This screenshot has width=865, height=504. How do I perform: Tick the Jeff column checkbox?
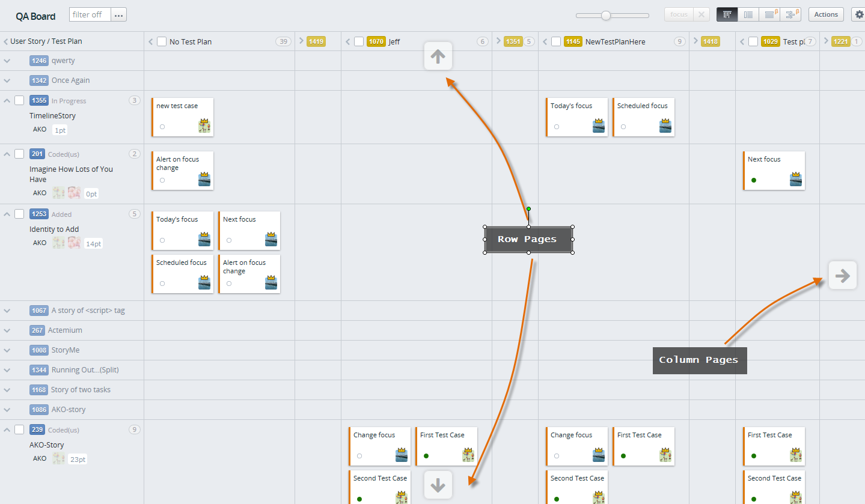click(x=359, y=41)
